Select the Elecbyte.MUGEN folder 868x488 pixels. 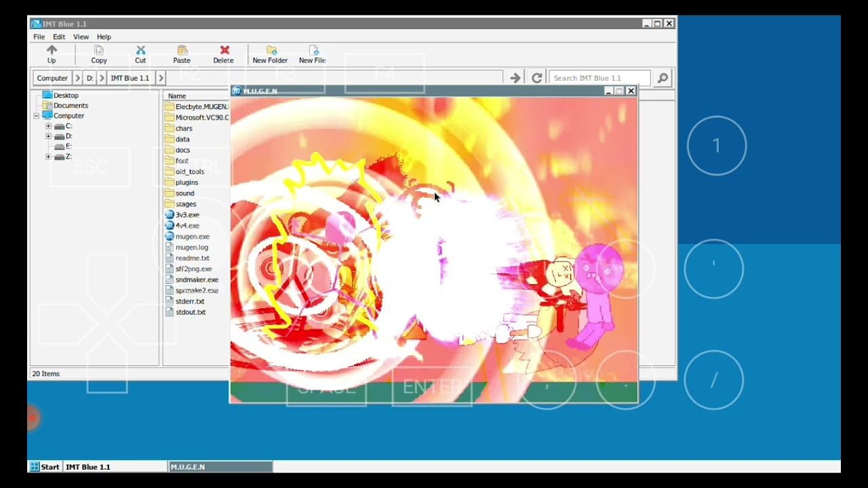[197, 106]
